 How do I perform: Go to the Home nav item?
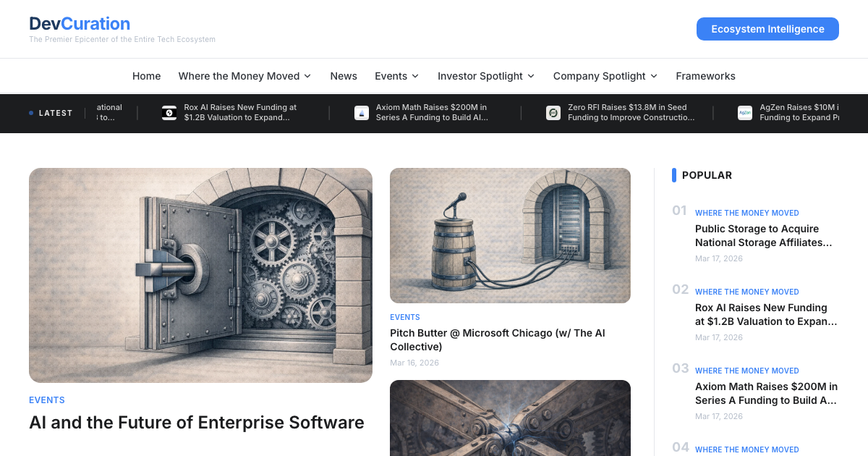pos(146,76)
